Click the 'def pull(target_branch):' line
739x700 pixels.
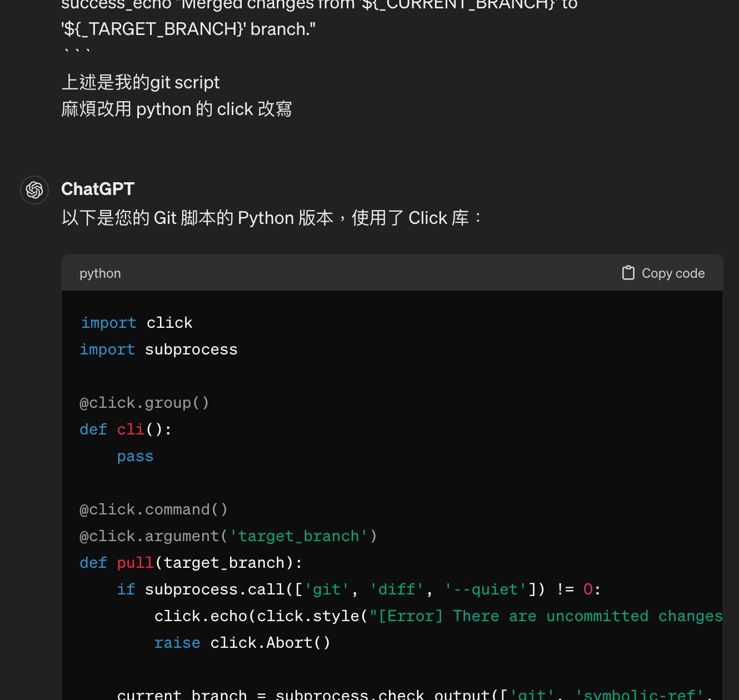[191, 563]
